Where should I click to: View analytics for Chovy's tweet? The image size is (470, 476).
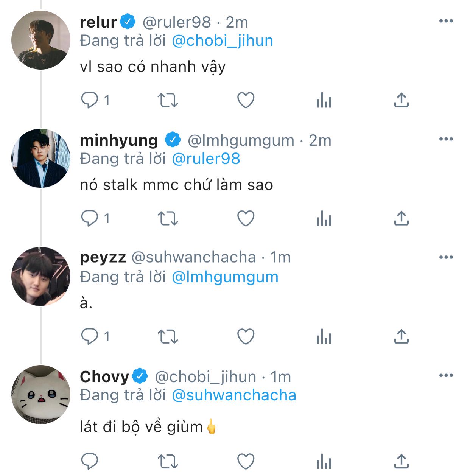tap(324, 462)
